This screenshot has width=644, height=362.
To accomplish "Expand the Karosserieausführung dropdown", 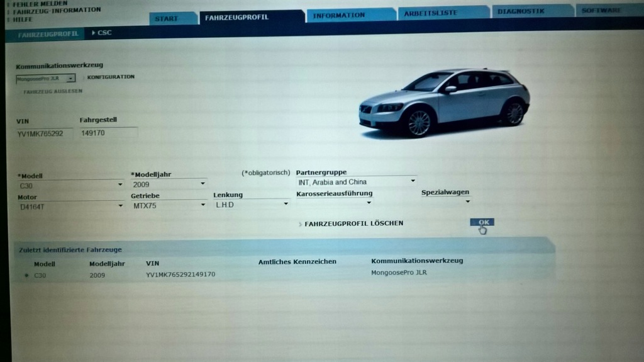I will 335,202.
